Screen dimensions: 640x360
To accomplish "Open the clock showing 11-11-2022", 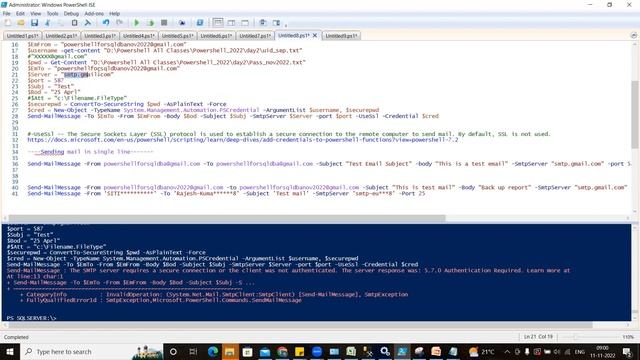I will point(602,351).
